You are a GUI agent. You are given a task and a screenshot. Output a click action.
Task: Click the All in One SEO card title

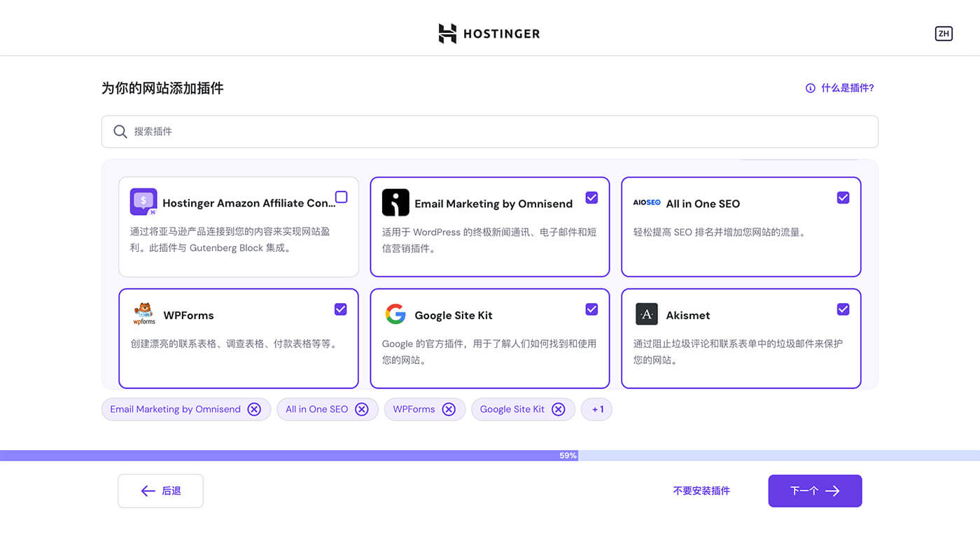pyautogui.click(x=703, y=204)
